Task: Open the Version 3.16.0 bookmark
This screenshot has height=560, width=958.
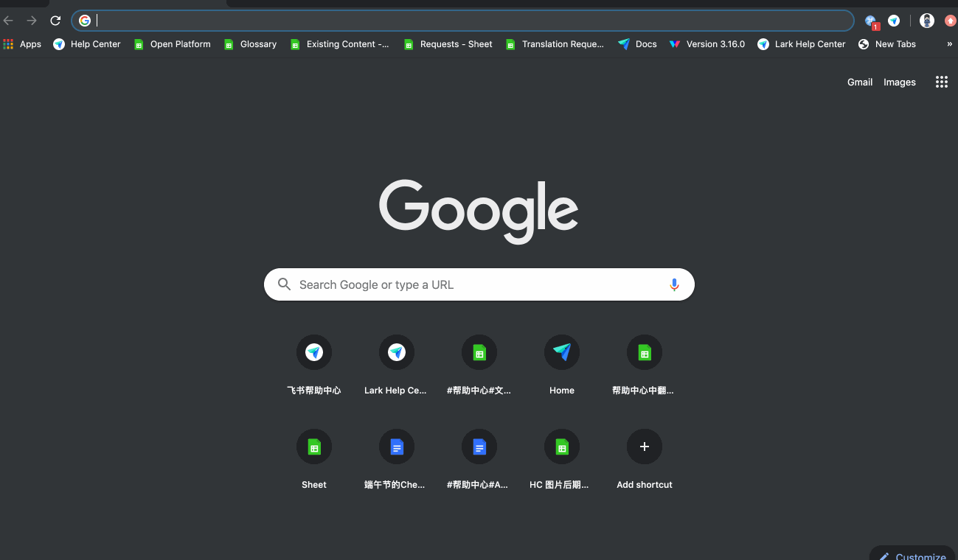Action: pyautogui.click(x=707, y=44)
